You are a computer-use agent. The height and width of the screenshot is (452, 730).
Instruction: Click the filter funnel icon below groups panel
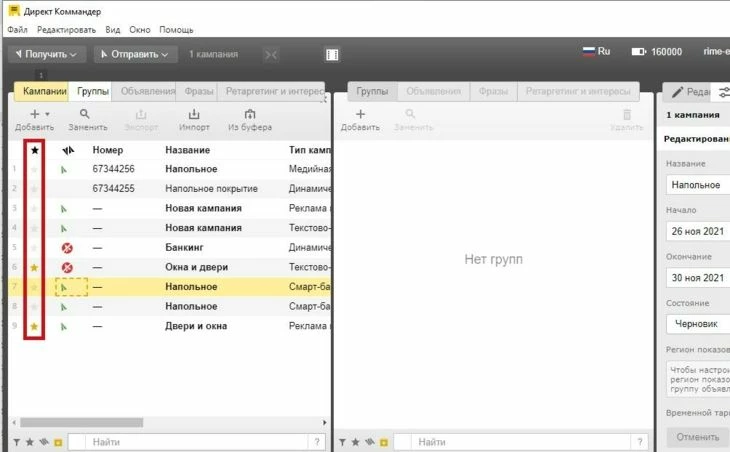coord(342,442)
